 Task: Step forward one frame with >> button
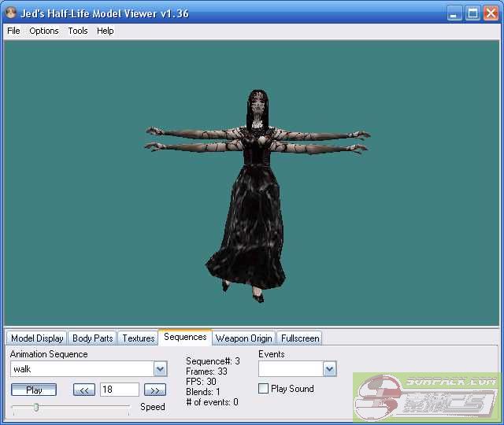155,390
